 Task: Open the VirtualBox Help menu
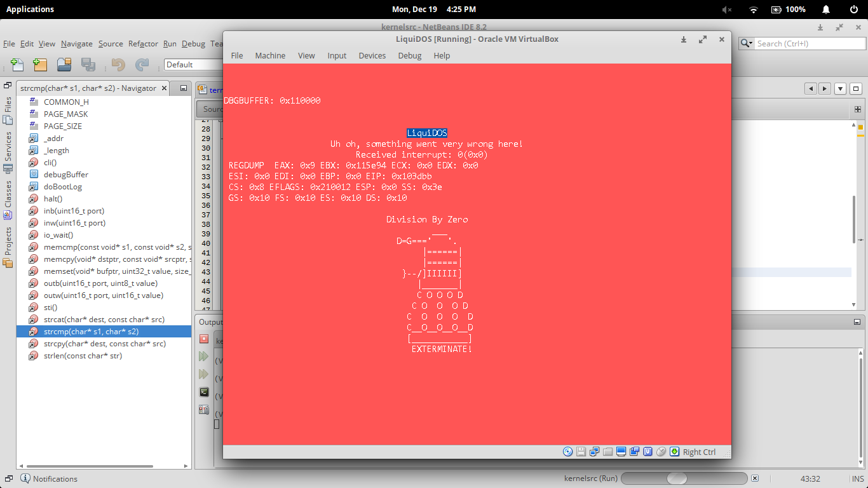(442, 56)
